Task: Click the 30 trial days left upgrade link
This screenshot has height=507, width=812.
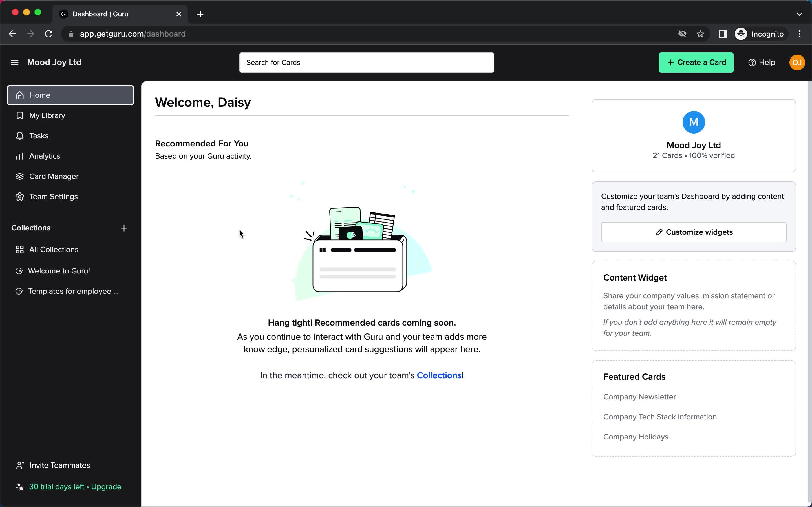Action: [x=75, y=486]
